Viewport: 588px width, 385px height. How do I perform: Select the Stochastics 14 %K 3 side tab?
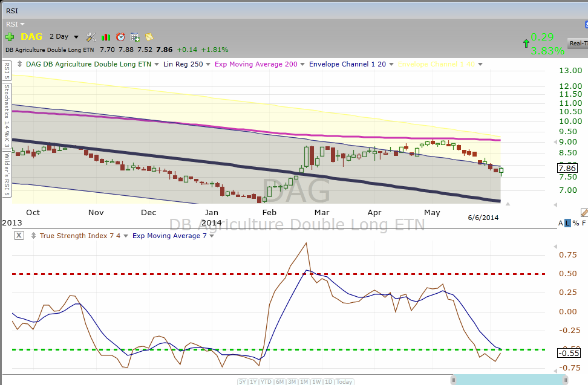[7, 116]
